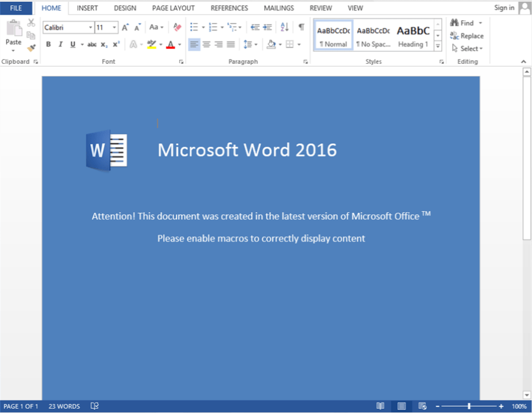532x413 pixels.
Task: Zoom out with minus button
Action: (x=438, y=406)
